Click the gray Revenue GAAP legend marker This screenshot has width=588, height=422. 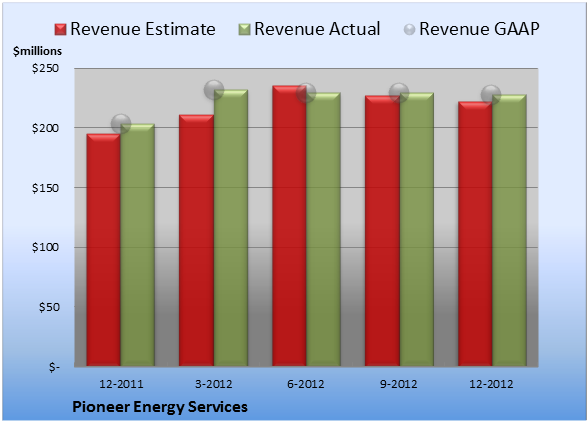[x=409, y=29]
